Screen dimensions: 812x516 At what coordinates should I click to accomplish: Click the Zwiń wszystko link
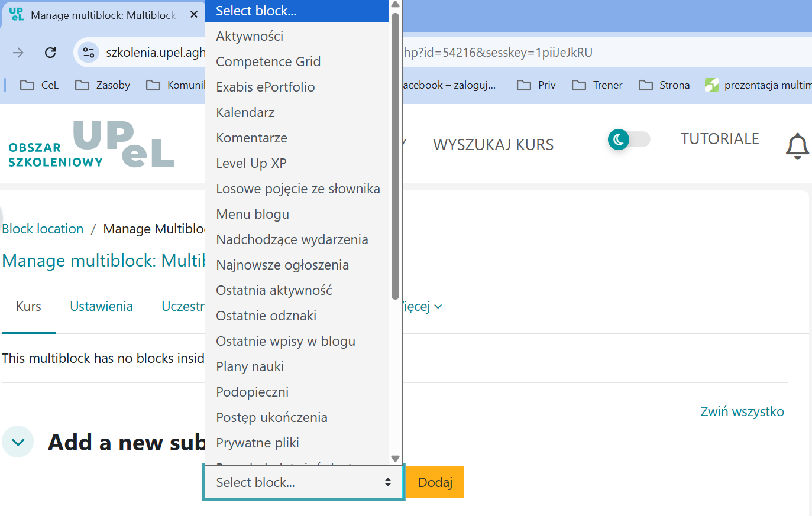742,411
